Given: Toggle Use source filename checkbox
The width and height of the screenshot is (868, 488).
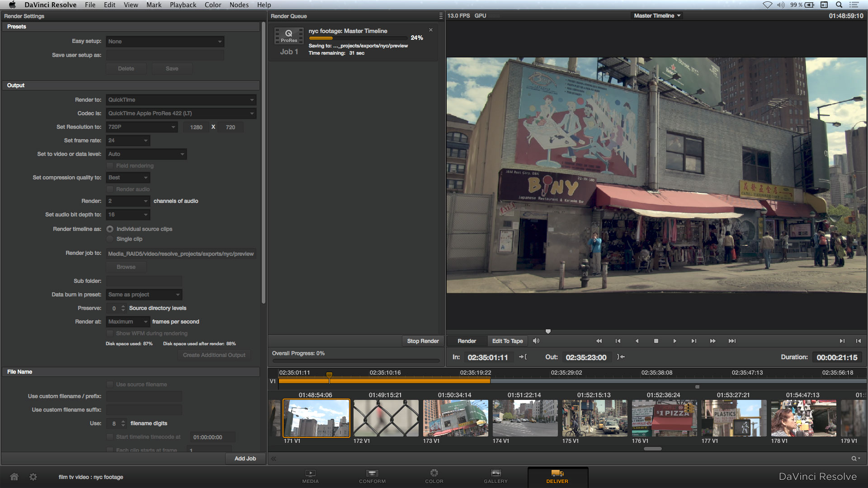Looking at the screenshot, I should (110, 385).
